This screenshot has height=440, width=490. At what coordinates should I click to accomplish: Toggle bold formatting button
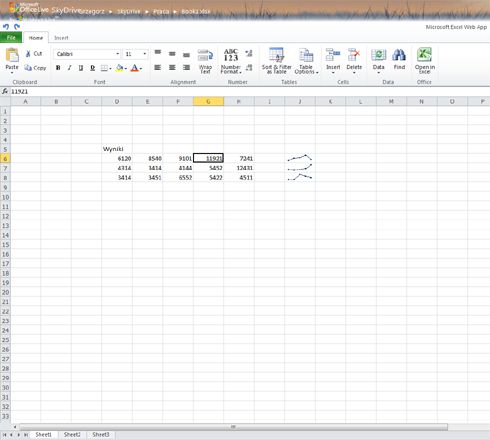(x=58, y=68)
